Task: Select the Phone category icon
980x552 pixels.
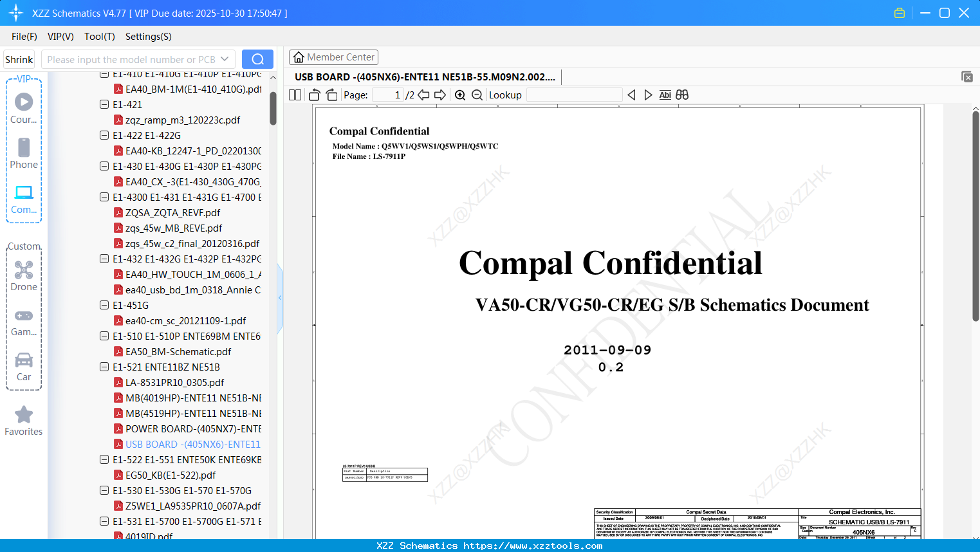Action: (24, 153)
